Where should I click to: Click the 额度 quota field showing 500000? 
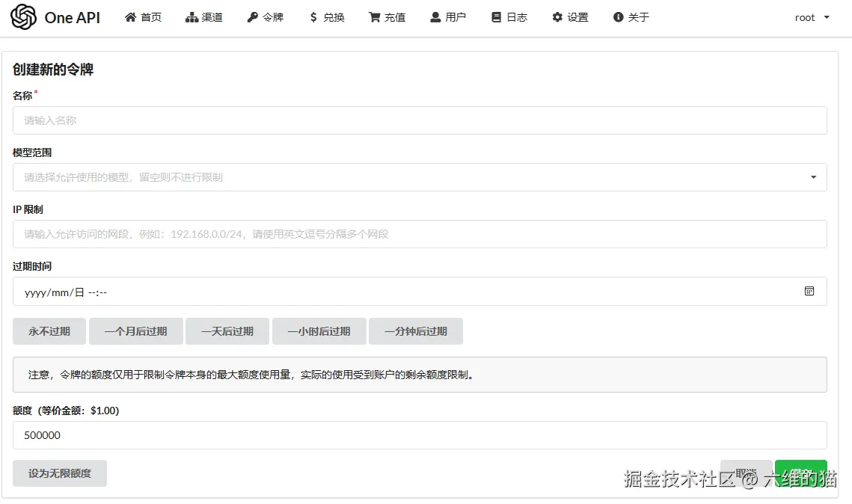tap(420, 435)
